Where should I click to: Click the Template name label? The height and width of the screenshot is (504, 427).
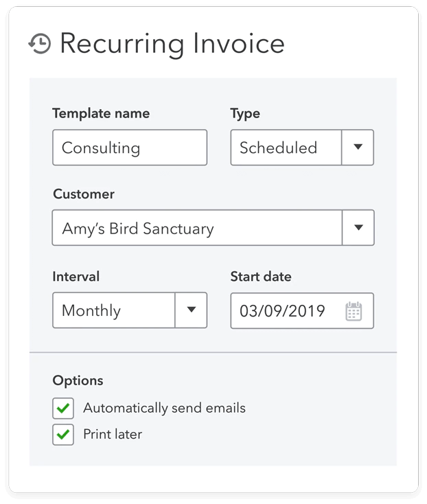coord(101,113)
